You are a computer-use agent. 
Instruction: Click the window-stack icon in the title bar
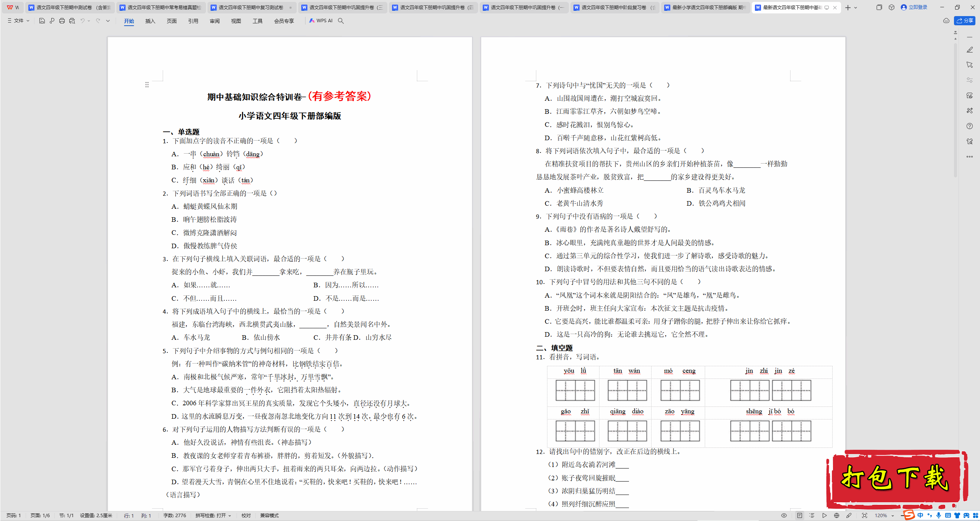click(x=879, y=7)
